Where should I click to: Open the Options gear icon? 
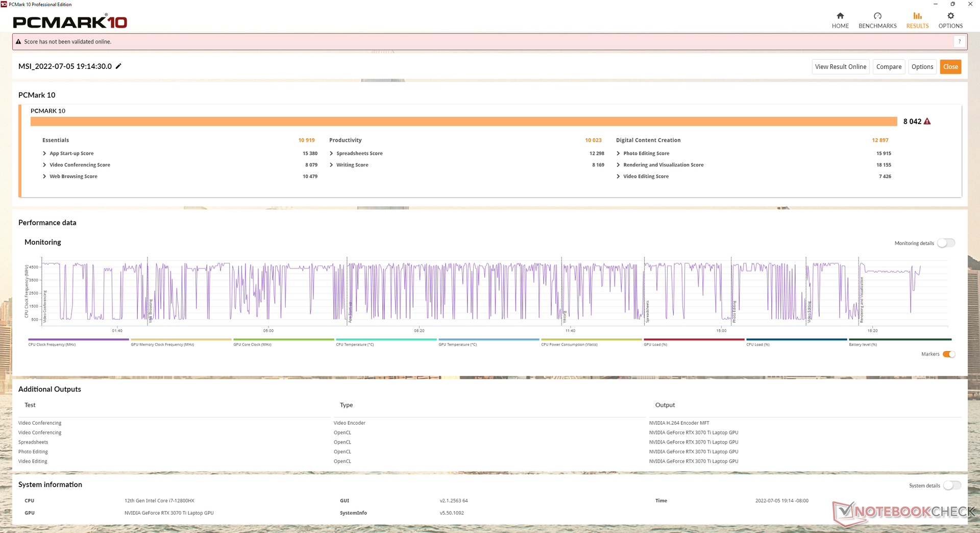(950, 16)
